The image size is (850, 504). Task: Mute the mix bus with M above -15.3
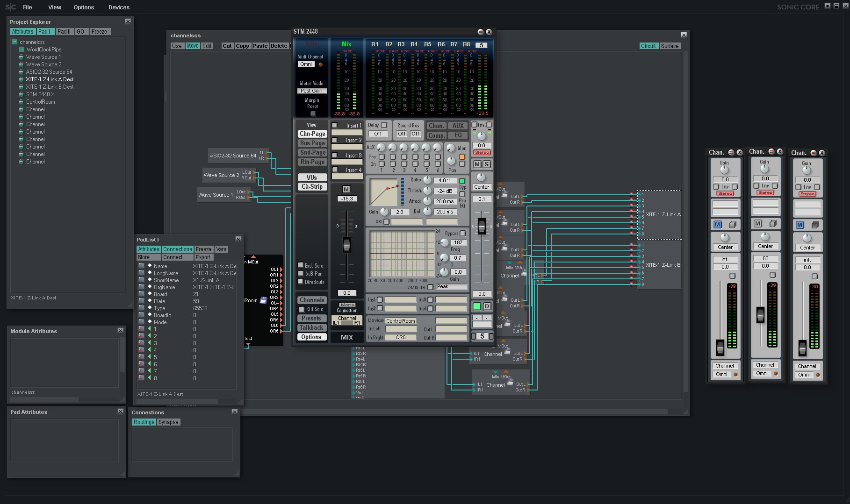pos(346,189)
